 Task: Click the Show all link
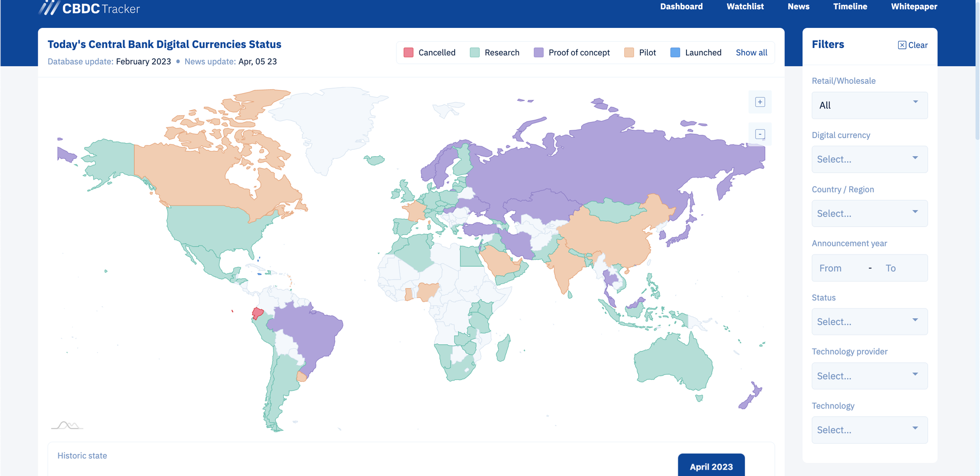click(751, 52)
